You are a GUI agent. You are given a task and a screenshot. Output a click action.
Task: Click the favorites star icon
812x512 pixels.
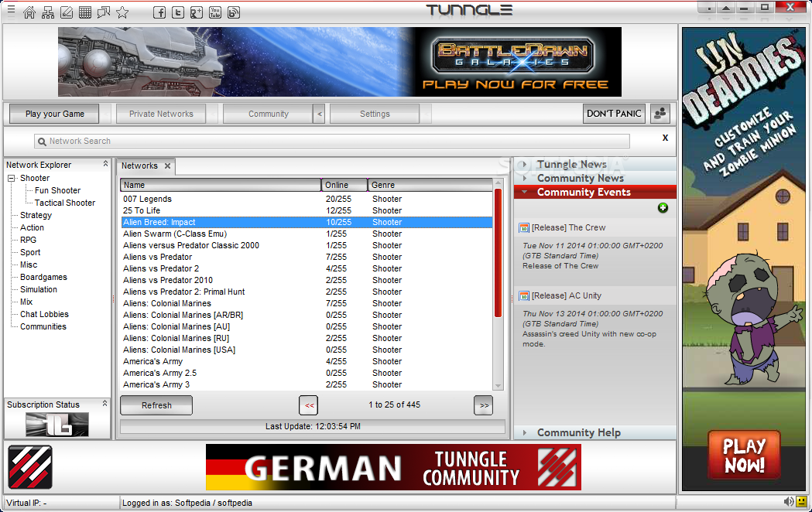click(122, 12)
